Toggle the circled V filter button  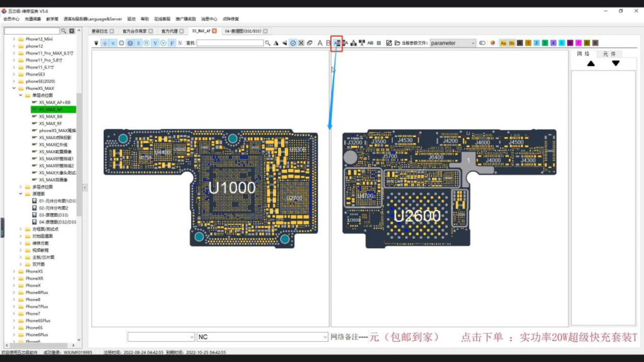point(164,43)
